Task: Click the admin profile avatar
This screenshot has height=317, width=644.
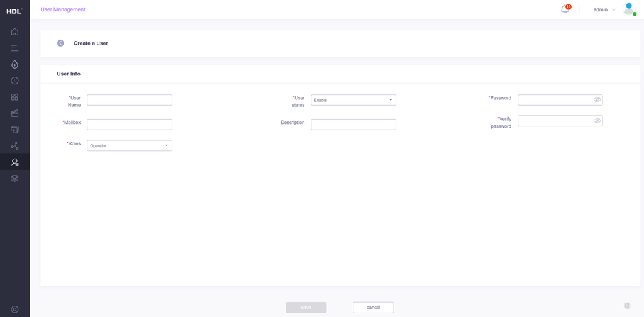Action: 629,9
